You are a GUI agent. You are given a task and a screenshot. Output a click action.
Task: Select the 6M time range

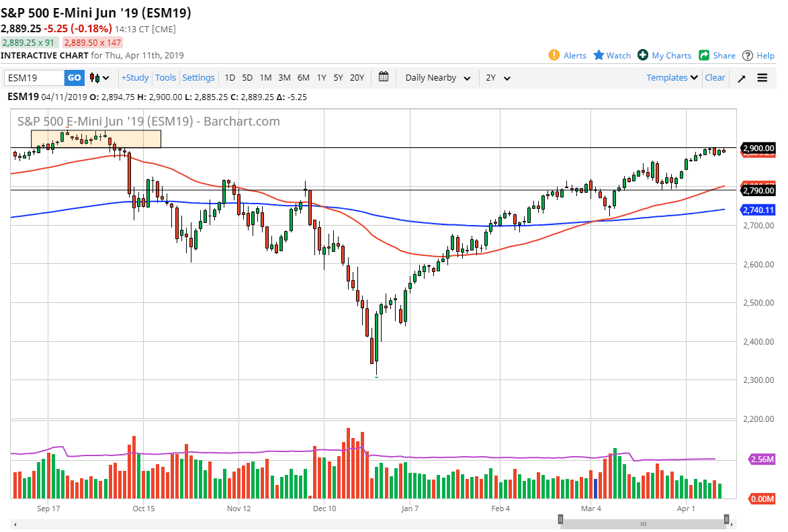(303, 78)
